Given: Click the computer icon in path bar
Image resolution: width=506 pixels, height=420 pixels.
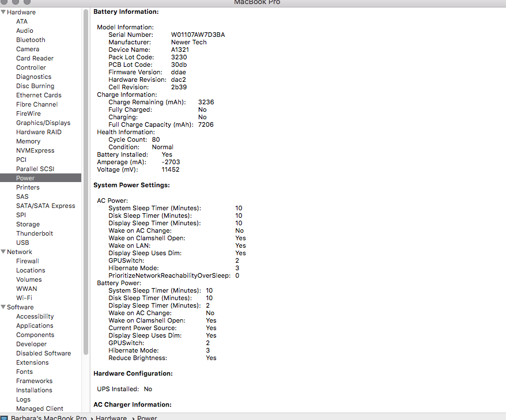Looking at the screenshot, I should 4,418.
